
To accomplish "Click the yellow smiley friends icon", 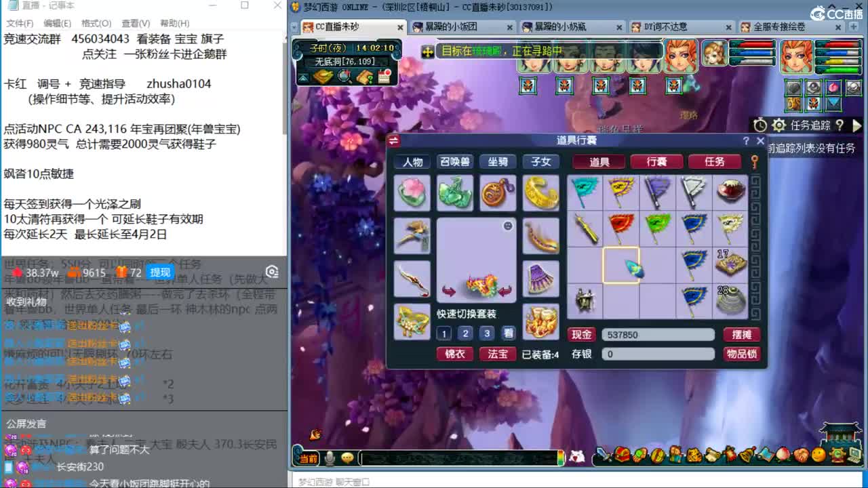I will coord(818,455).
